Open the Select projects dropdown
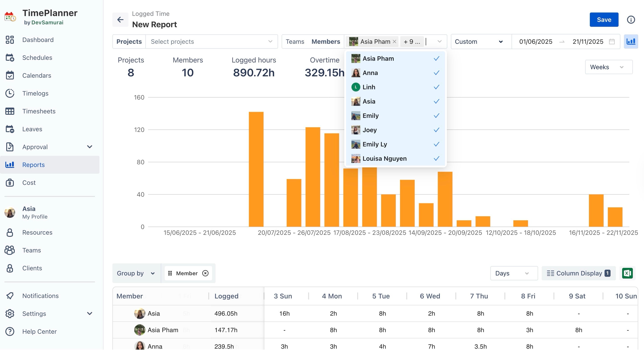 (x=211, y=42)
